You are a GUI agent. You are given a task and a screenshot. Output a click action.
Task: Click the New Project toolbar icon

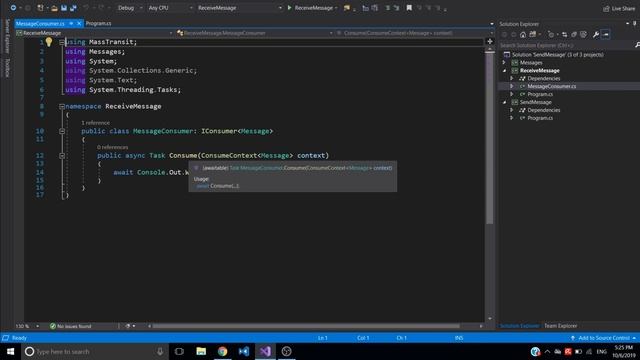[x=40, y=8]
